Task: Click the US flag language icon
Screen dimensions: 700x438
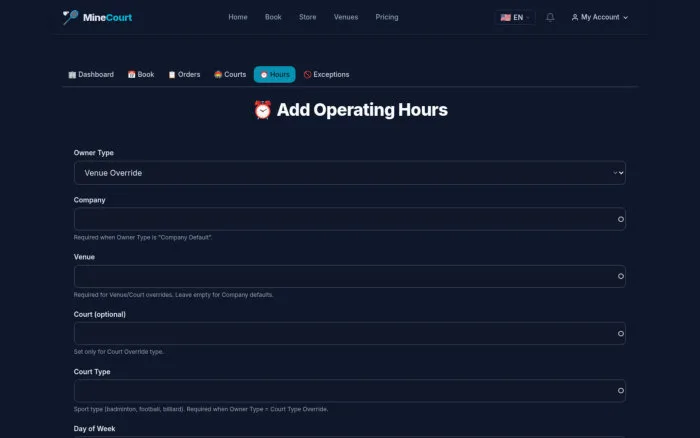Action: point(505,17)
